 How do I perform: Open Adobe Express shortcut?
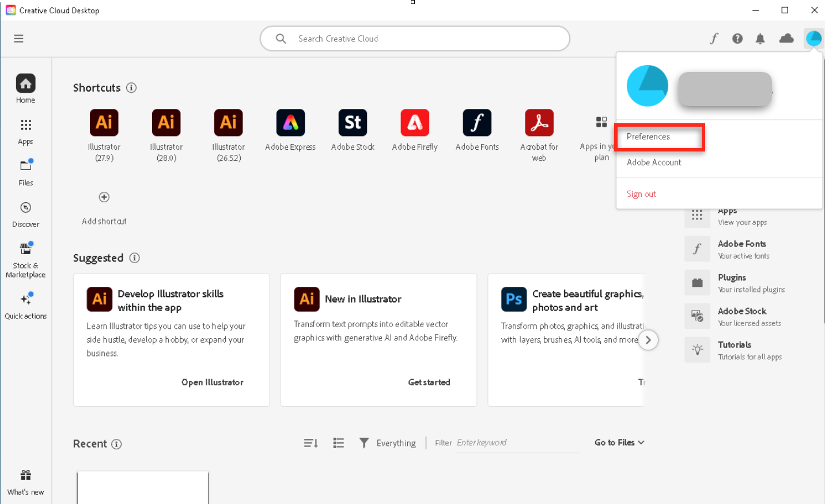290,130
